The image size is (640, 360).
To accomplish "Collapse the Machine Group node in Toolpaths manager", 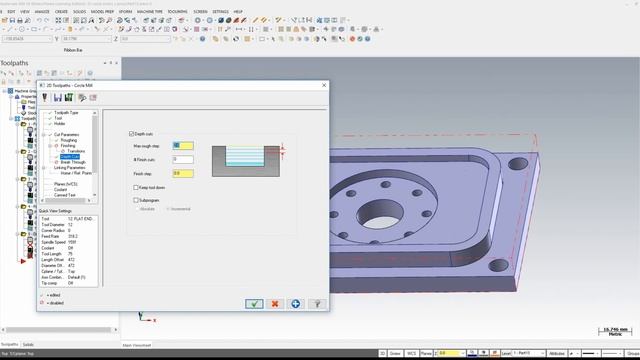I will pyautogui.click(x=4, y=91).
